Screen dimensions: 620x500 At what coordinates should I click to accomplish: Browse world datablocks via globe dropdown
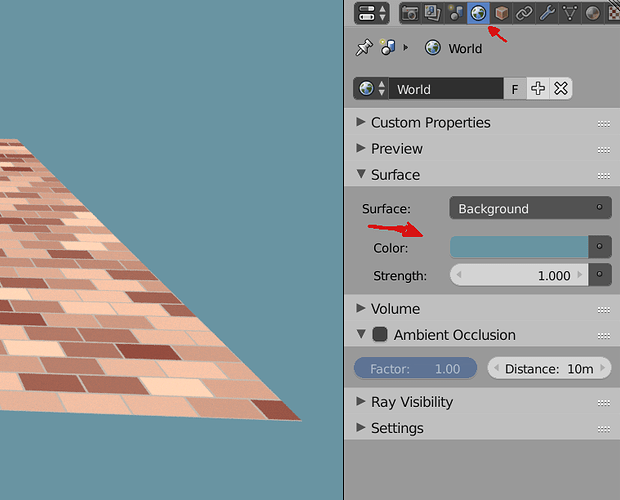371,89
